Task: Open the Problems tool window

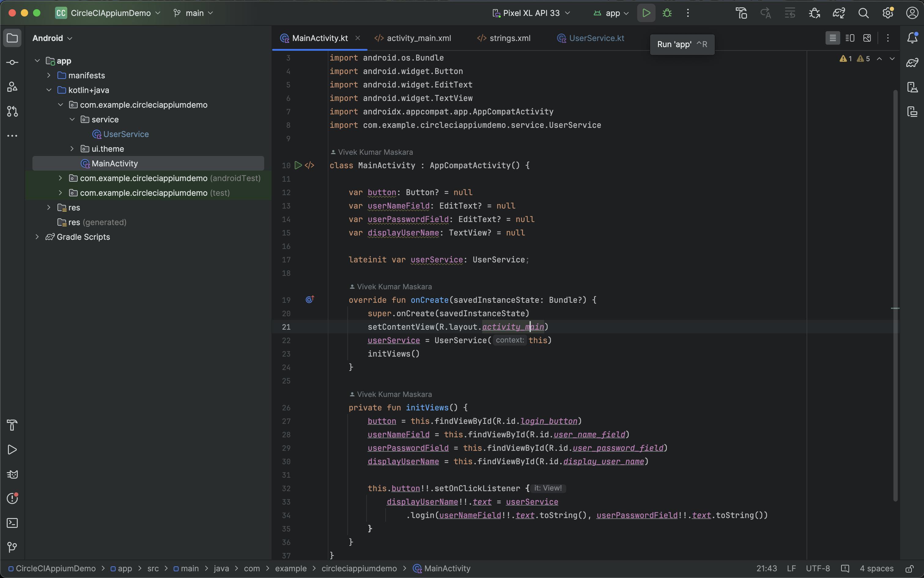Action: 13,498
